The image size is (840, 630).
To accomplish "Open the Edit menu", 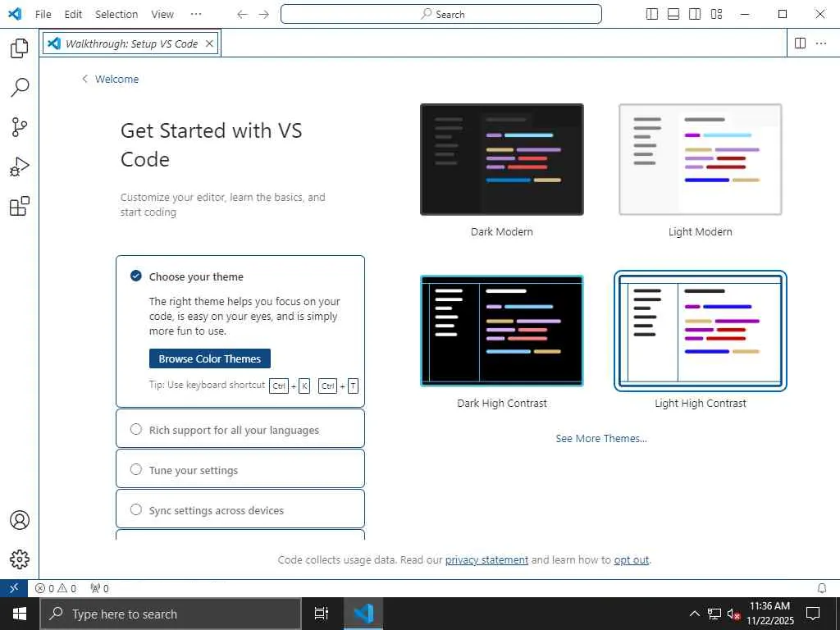I will (x=73, y=15).
